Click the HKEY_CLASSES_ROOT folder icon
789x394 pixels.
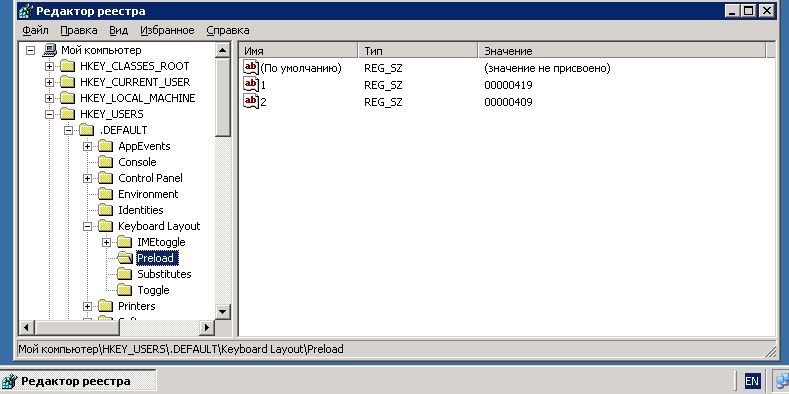67,66
